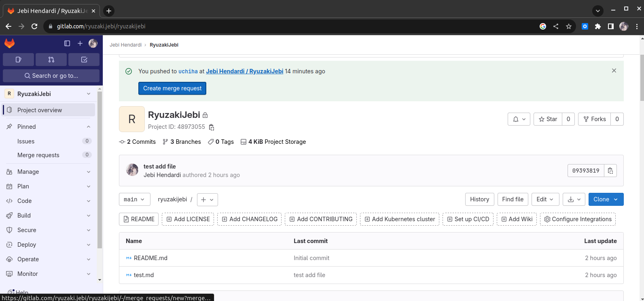Image resolution: width=644 pixels, height=301 pixels.
Task: Go back to the previous page
Action: [x=8, y=26]
